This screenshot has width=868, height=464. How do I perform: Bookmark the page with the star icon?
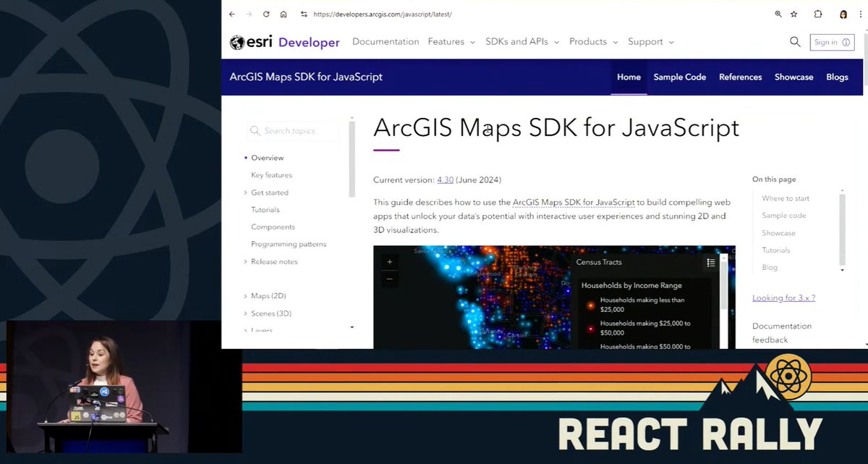794,14
